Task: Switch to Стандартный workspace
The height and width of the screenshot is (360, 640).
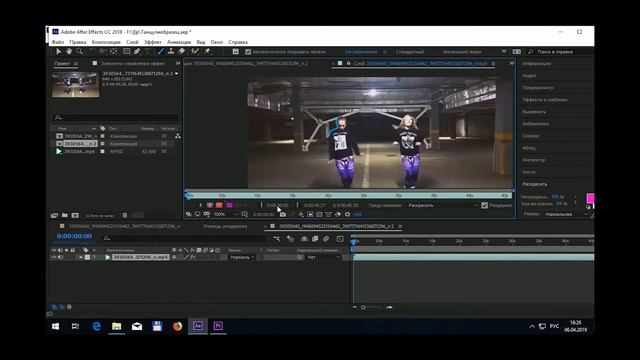Action: (x=410, y=52)
